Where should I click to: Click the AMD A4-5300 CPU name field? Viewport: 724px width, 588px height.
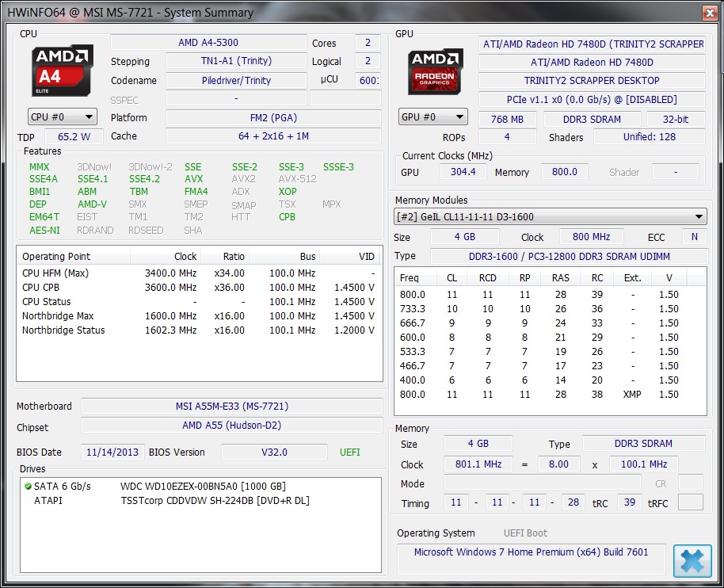(x=208, y=43)
